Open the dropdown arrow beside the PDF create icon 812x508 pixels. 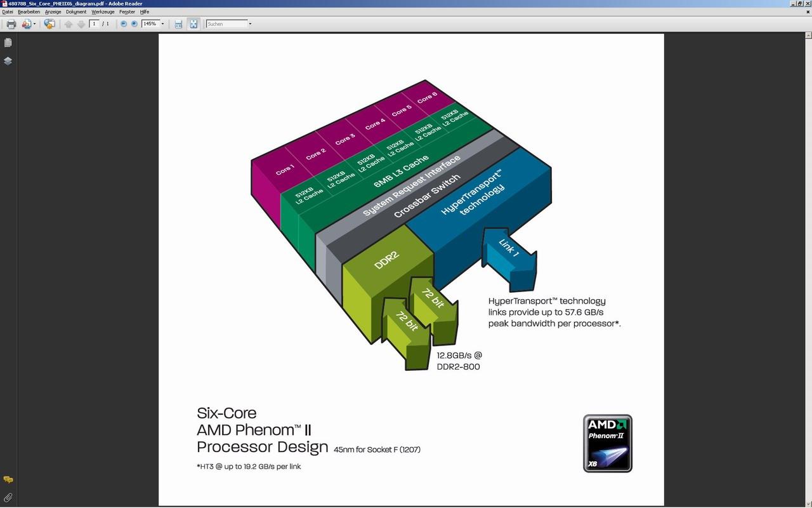click(34, 24)
